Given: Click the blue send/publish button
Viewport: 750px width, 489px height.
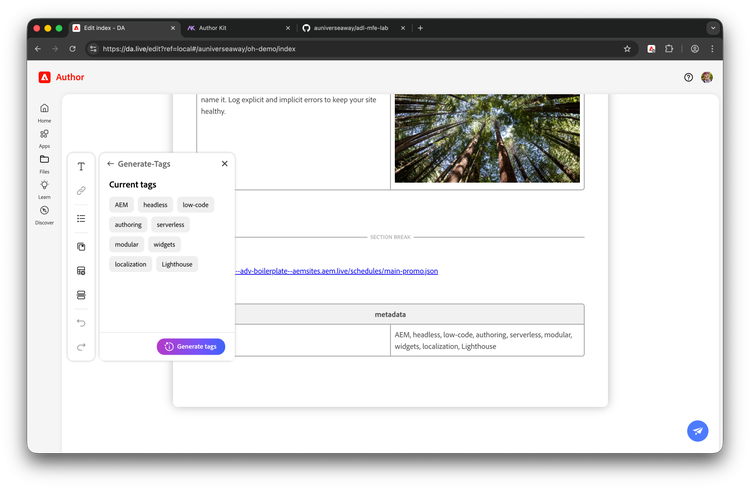Looking at the screenshot, I should (698, 430).
